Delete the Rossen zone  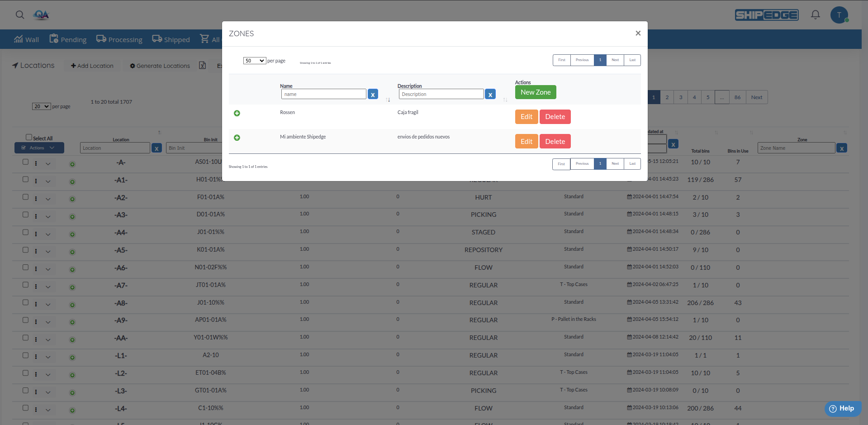(x=555, y=117)
